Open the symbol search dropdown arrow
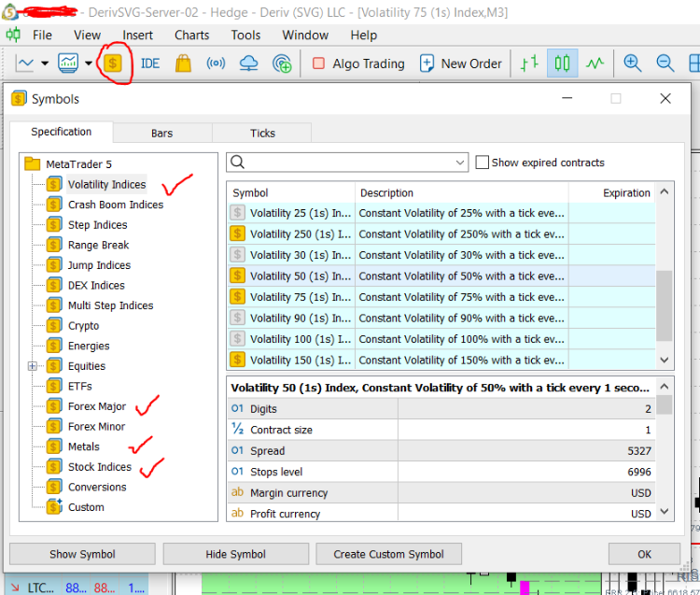 (460, 163)
